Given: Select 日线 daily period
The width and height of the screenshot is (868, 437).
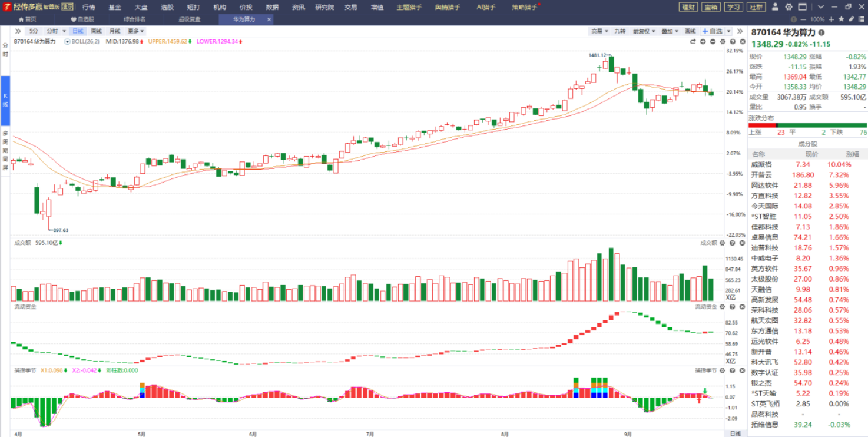Looking at the screenshot, I should click(x=78, y=31).
